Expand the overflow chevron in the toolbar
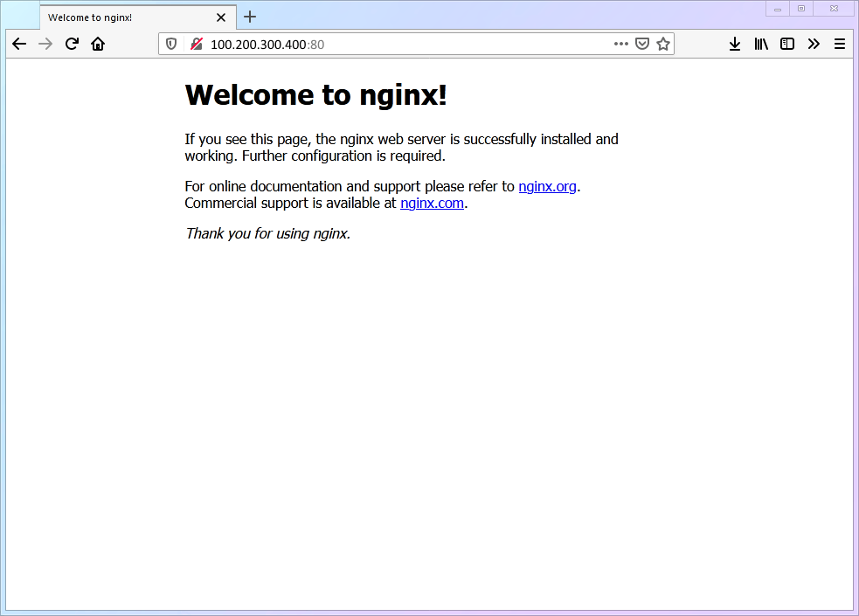Screen dimensions: 859x616 pos(814,44)
